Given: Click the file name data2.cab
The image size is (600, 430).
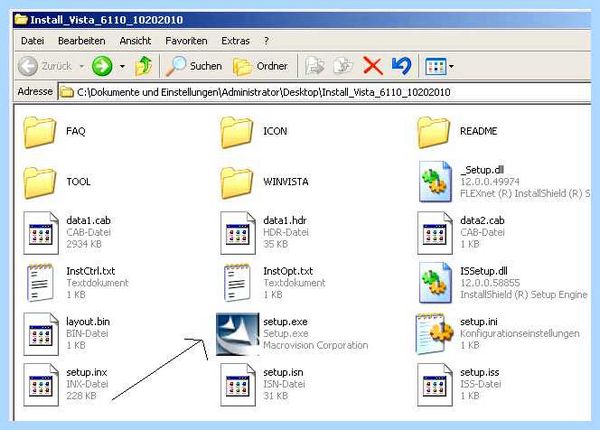Looking at the screenshot, I should click(482, 220).
